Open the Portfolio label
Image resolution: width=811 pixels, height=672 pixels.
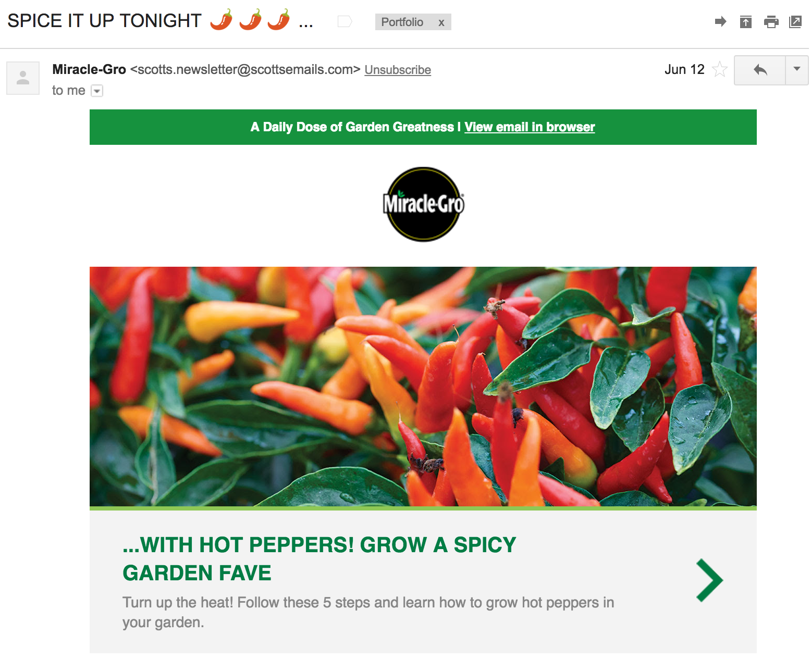(402, 22)
